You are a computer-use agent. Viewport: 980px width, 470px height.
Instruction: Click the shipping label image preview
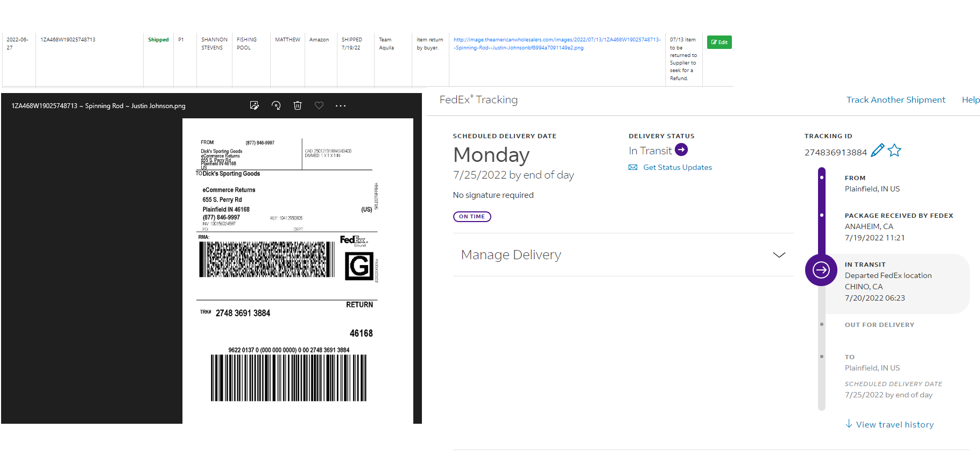(298, 271)
